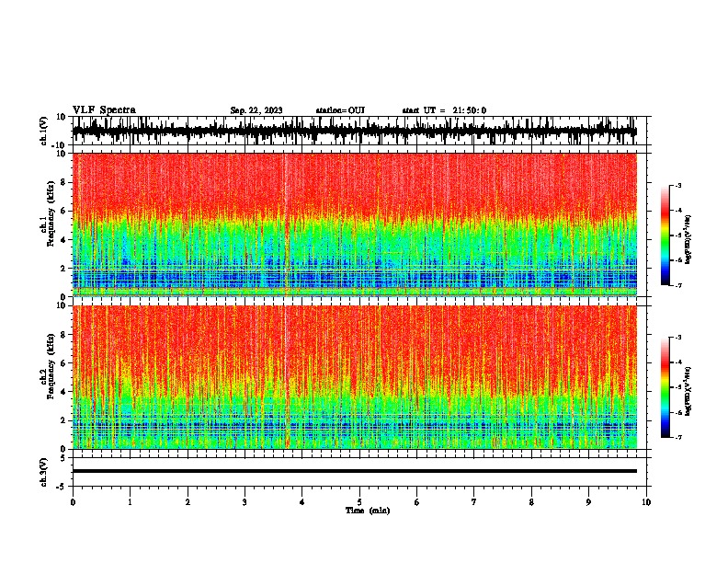This screenshot has height=563, width=728.
Task: Click time axis tick label '4'
Action: coord(302,502)
